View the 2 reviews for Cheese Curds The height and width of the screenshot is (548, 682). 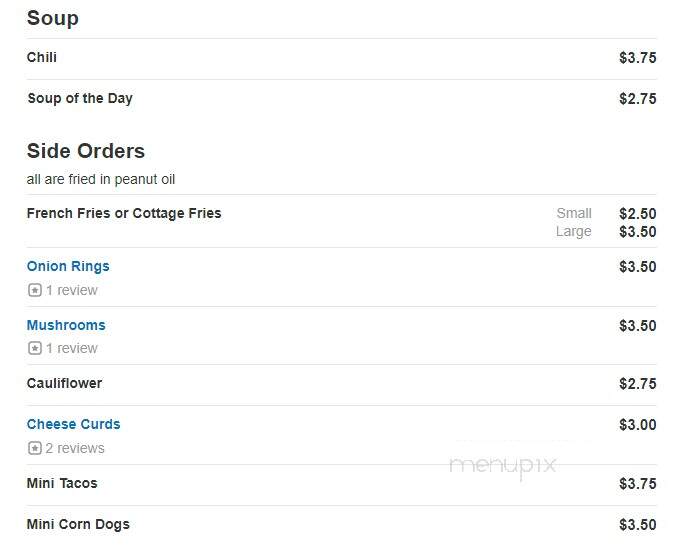(75, 448)
